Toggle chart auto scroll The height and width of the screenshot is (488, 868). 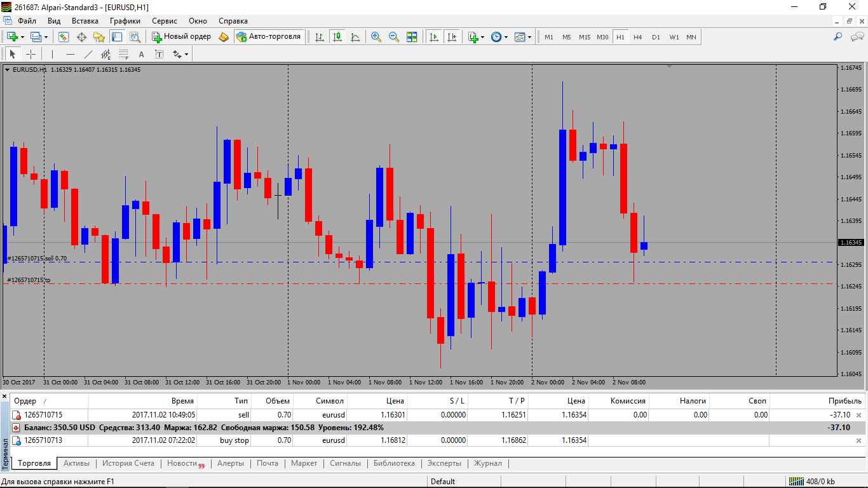pyautogui.click(x=434, y=37)
